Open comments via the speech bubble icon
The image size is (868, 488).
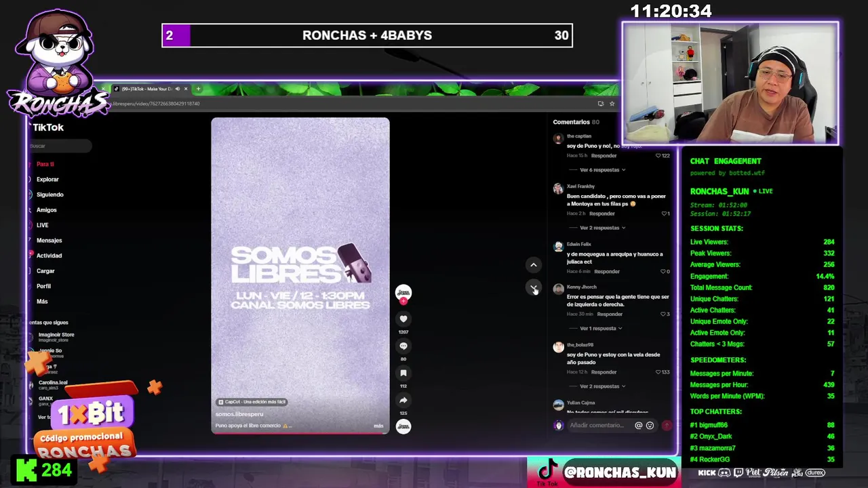(403, 346)
